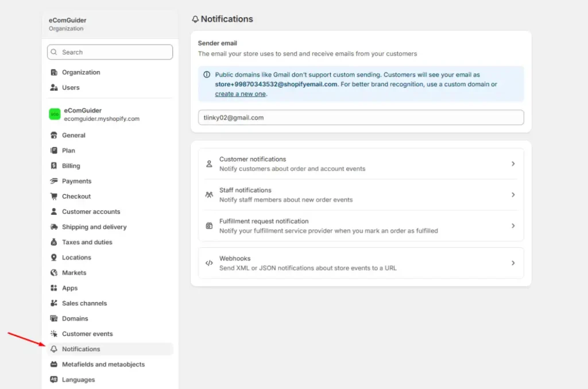The height and width of the screenshot is (389, 588).
Task: Click the Plan icon in sidebar
Action: (54, 151)
